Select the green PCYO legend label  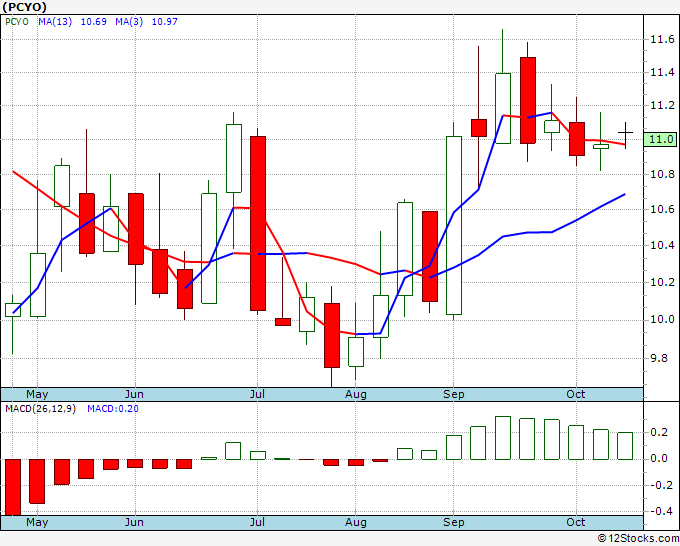[17, 22]
